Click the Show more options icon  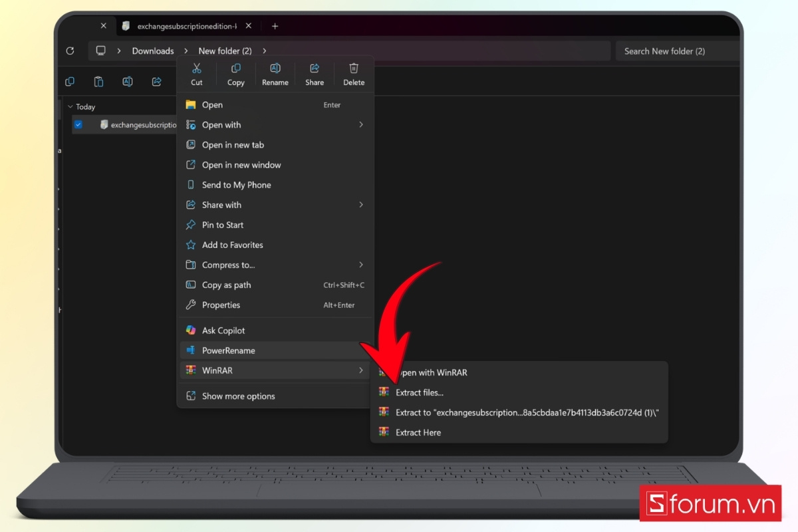point(191,396)
